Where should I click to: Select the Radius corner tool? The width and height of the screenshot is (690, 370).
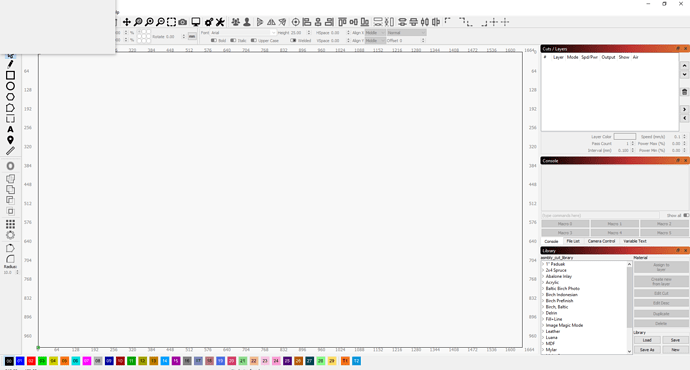pyautogui.click(x=10, y=259)
